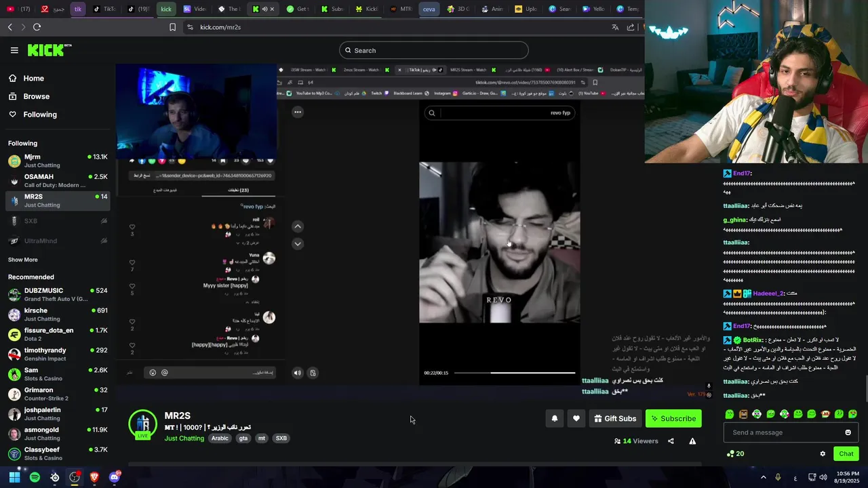The width and height of the screenshot is (868, 488).
Task: Insert the first green emote in chat bar
Action: [730, 414]
